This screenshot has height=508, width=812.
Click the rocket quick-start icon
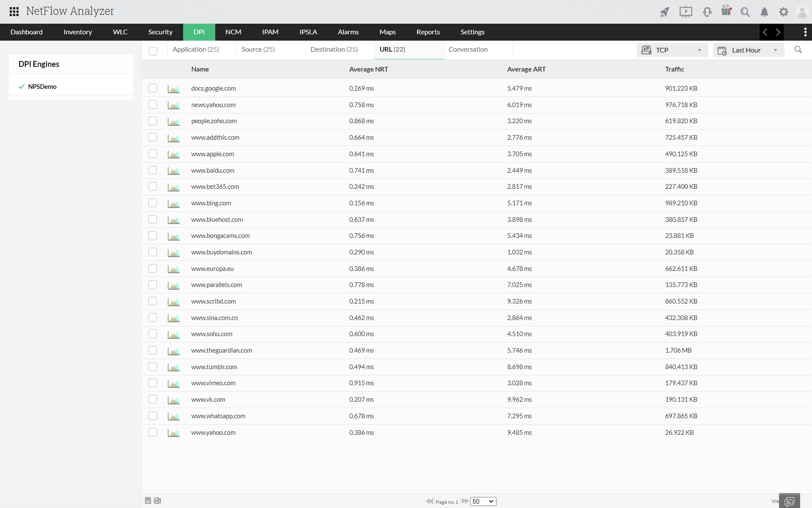pyautogui.click(x=664, y=12)
